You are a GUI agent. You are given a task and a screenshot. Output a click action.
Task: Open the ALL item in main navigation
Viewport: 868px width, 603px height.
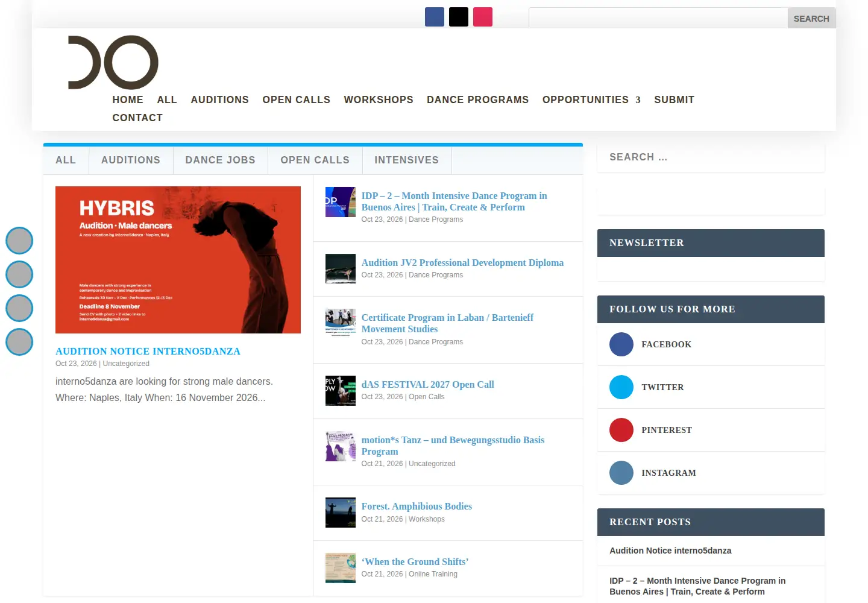click(167, 99)
